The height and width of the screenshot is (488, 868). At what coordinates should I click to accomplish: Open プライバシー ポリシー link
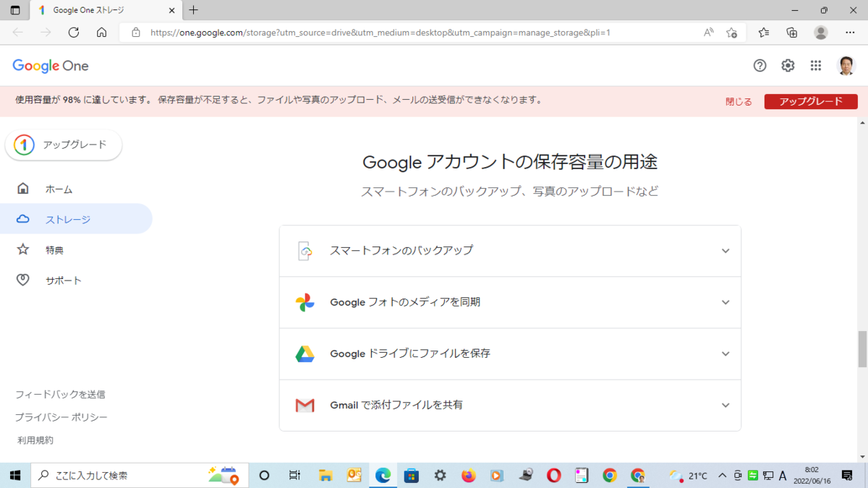(61, 417)
